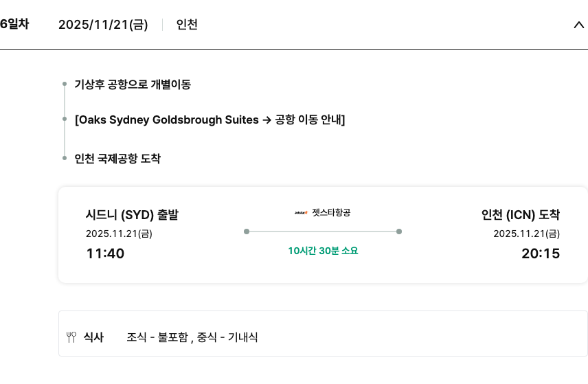Click the arrival endpoint dot on flight route
This screenshot has height=384, width=588.
point(399,231)
